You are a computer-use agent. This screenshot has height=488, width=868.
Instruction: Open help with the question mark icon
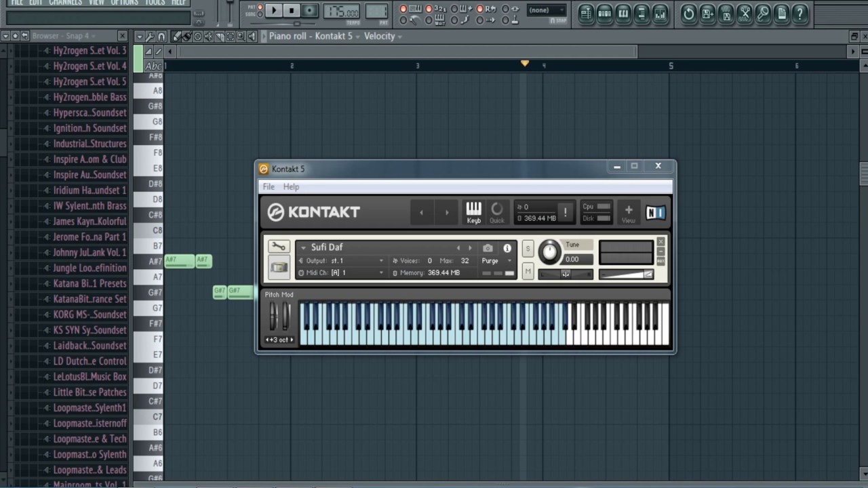pos(800,14)
